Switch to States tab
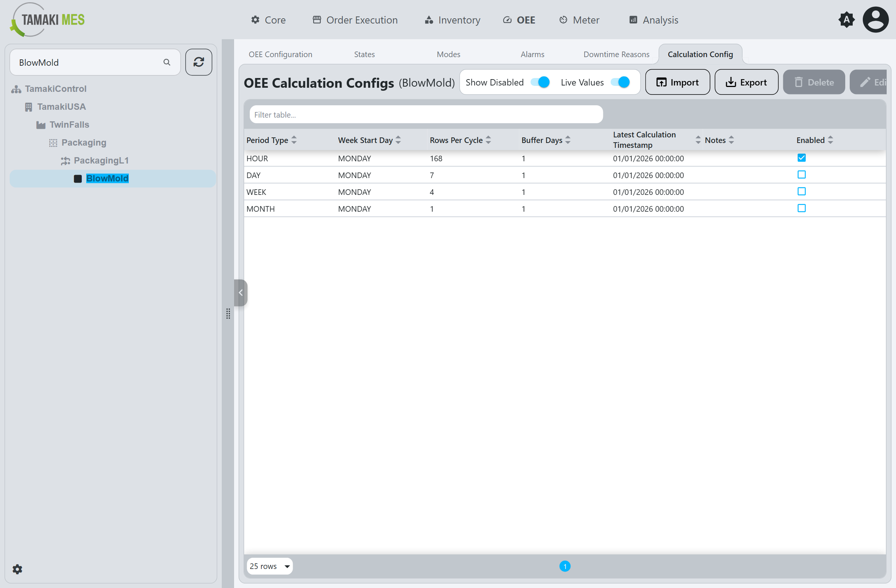The height and width of the screenshot is (588, 896). point(364,54)
